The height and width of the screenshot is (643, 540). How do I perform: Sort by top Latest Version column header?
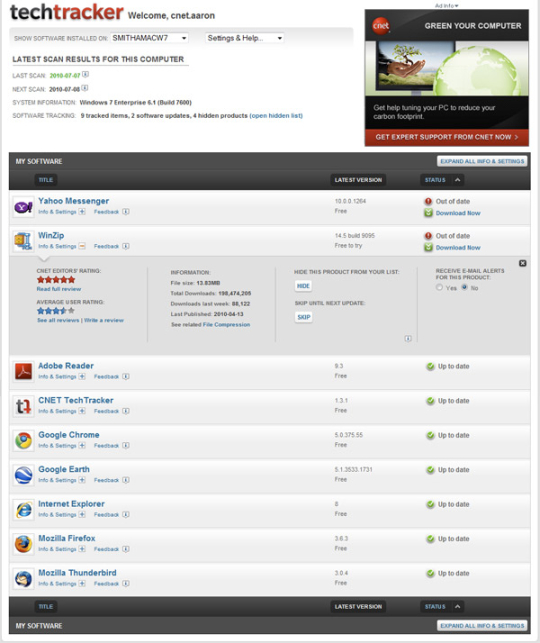(x=358, y=180)
